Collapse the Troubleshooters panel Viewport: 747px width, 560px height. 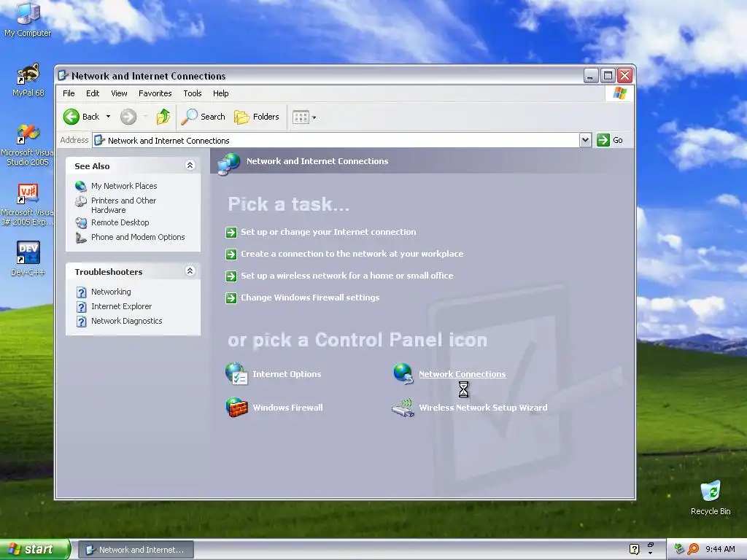(x=190, y=271)
